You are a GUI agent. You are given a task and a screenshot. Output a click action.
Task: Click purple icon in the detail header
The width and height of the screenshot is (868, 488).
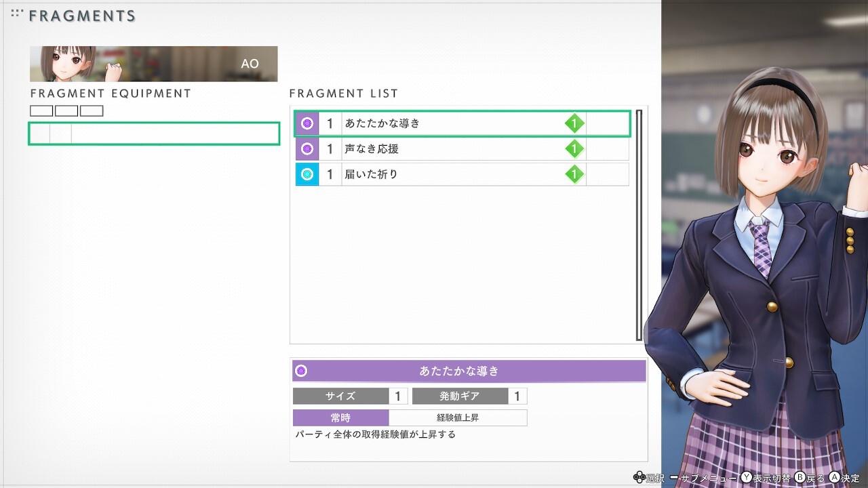302,371
